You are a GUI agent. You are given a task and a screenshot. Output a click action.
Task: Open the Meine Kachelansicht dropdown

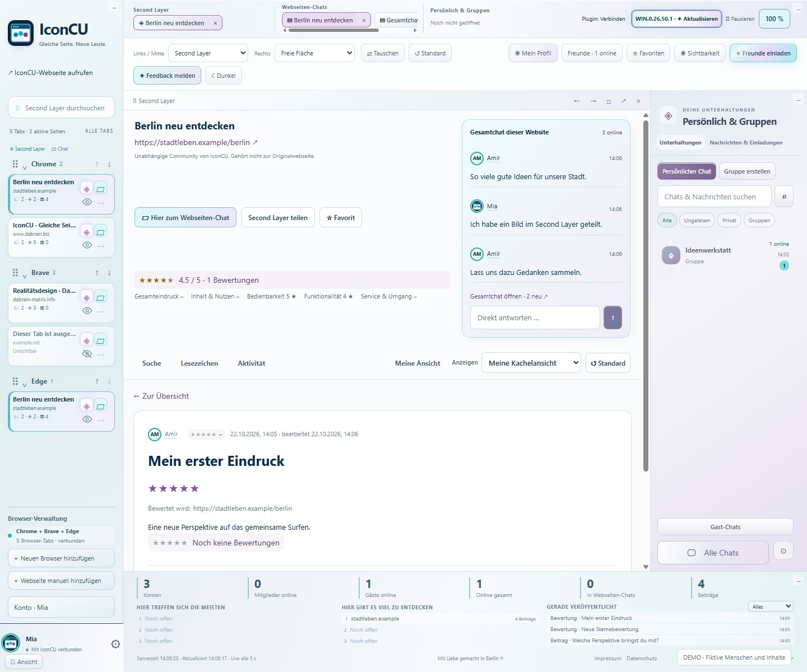pyautogui.click(x=531, y=363)
